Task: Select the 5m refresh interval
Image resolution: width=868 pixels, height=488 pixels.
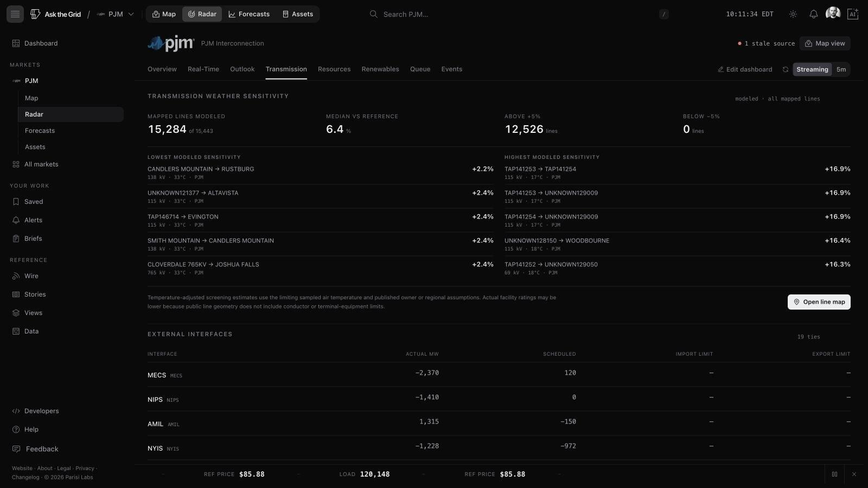Action: [x=841, y=69]
